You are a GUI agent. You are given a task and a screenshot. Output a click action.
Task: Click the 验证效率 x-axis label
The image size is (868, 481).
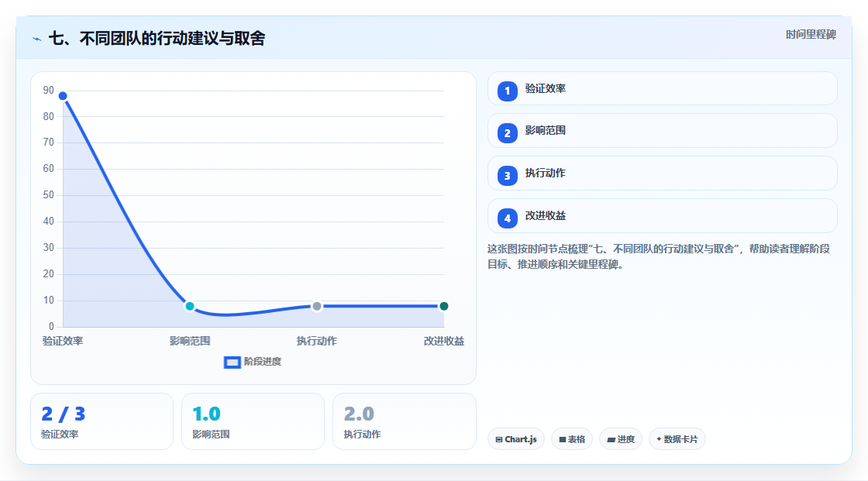(x=63, y=341)
